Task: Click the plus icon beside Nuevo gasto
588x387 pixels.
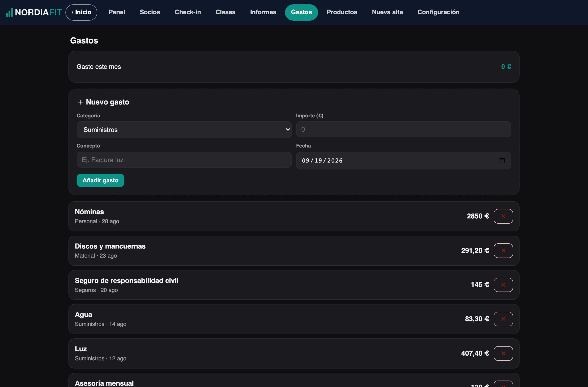Action: [80, 102]
